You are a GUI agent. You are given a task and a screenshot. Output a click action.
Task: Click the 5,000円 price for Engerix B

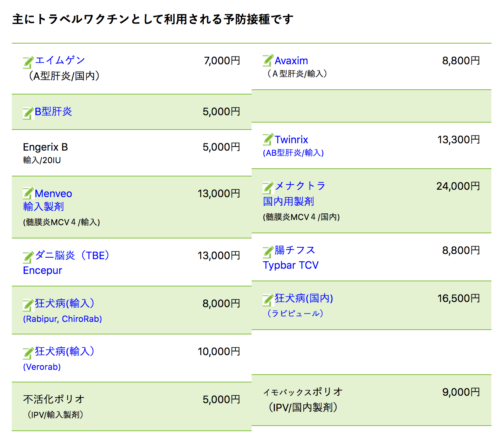221,147
